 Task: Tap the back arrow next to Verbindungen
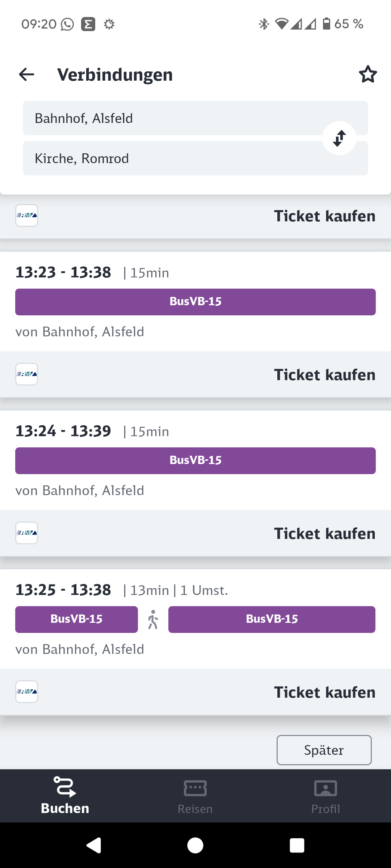tap(26, 75)
